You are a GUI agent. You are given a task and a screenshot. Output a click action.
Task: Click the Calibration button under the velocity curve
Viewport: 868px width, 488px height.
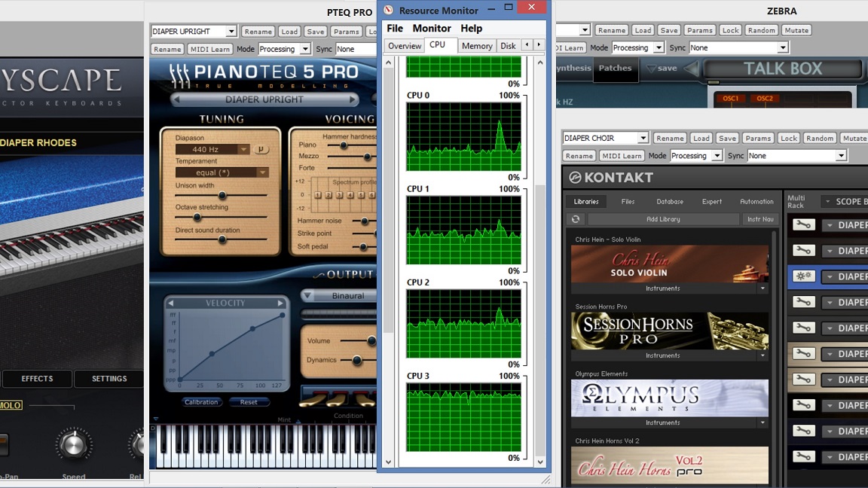pyautogui.click(x=201, y=402)
